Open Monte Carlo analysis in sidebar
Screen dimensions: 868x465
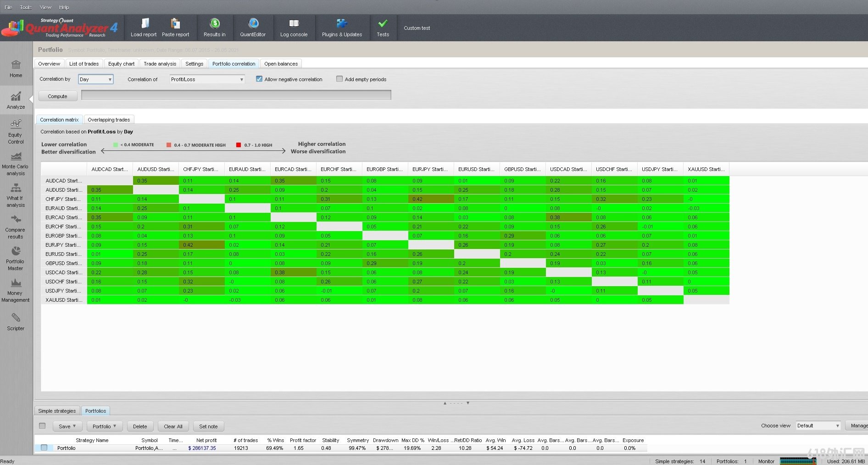click(x=16, y=164)
